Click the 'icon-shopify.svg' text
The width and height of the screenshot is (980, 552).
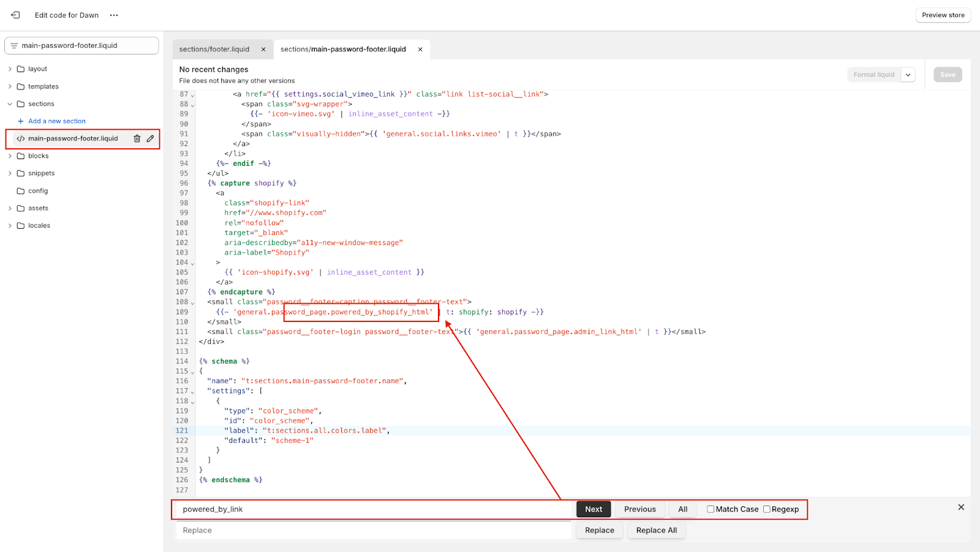(x=275, y=272)
